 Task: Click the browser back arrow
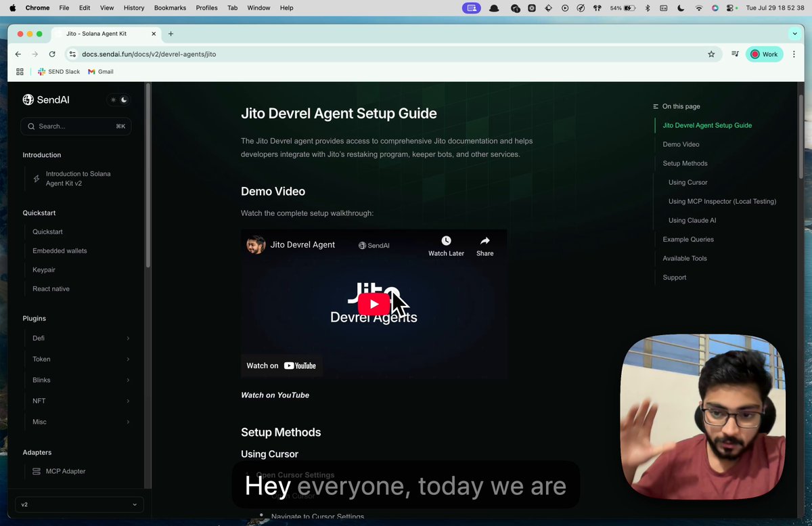[x=18, y=54]
